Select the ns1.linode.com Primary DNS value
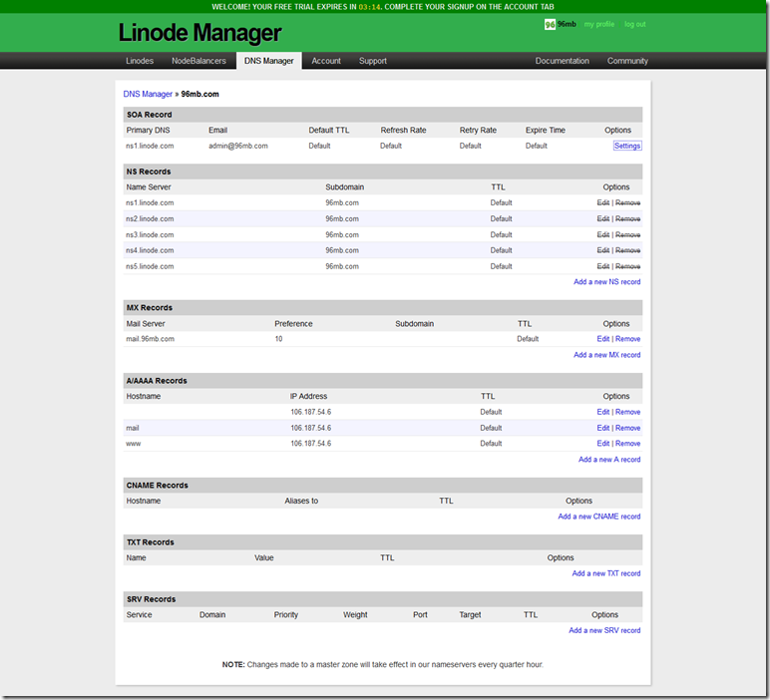The height and width of the screenshot is (700, 770). 150,146
